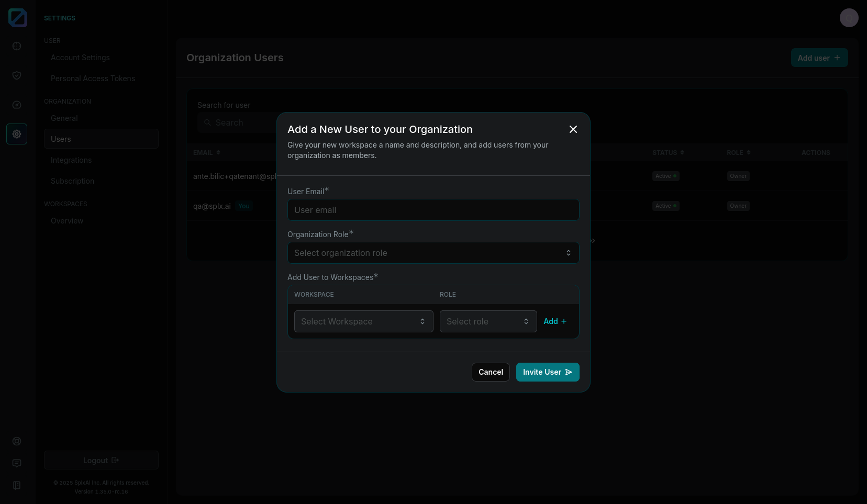Click the Add + workspace link
This screenshot has height=504, width=867.
[x=555, y=321]
